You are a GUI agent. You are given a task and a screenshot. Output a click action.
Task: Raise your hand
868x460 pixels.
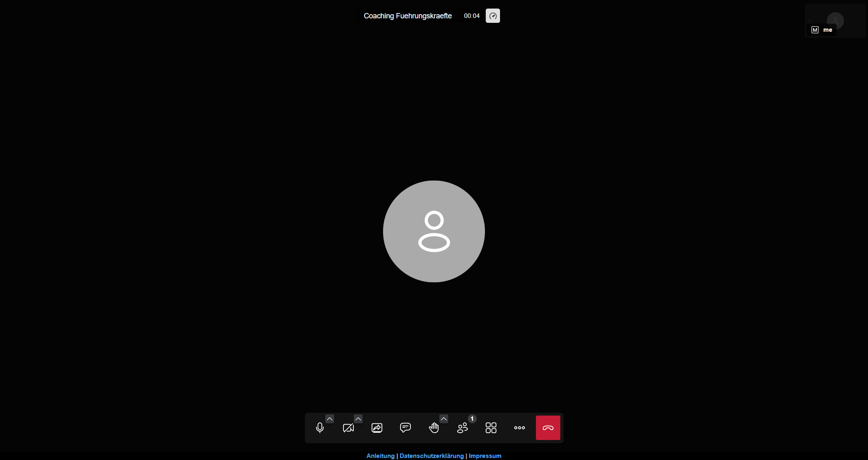click(434, 428)
